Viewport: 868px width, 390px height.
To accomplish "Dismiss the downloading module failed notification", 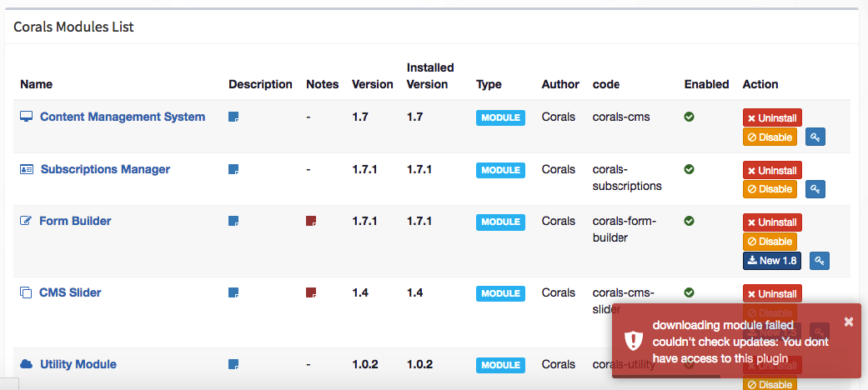I will [x=849, y=322].
